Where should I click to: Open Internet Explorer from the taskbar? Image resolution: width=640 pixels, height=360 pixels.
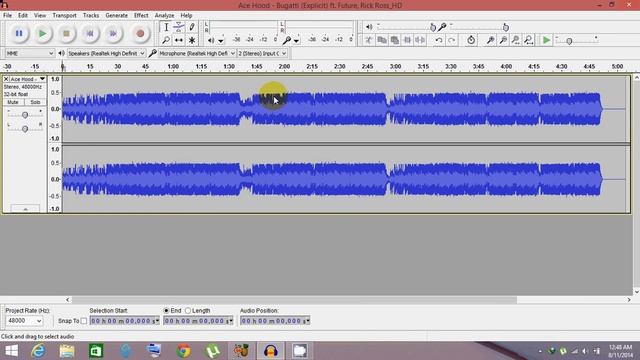(x=39, y=351)
